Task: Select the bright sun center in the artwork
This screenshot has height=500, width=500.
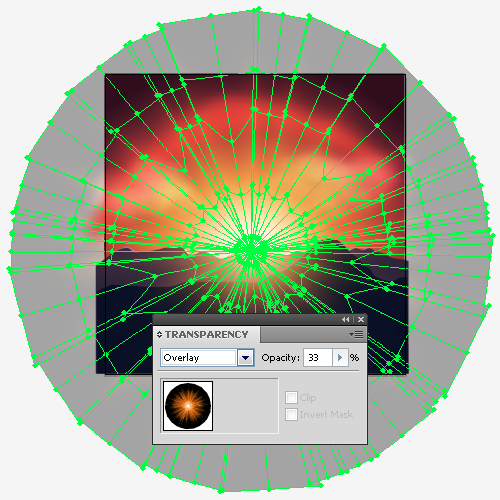Action: [251, 248]
